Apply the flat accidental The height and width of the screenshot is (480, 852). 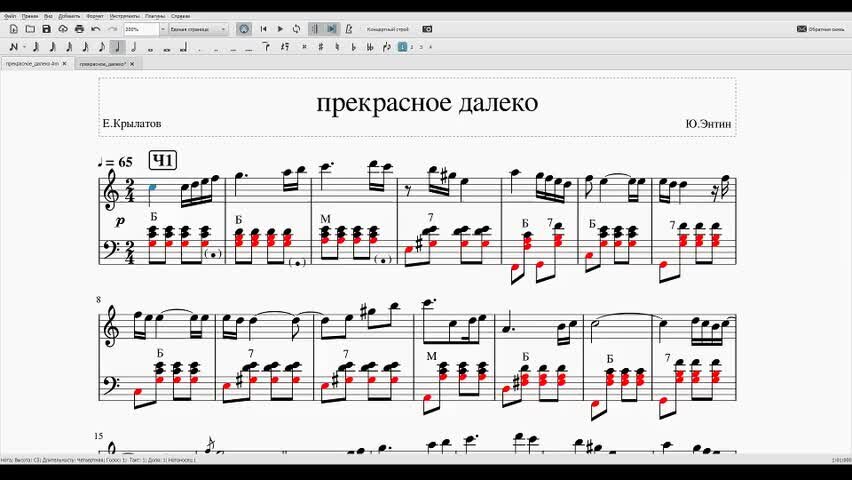[x=354, y=47]
